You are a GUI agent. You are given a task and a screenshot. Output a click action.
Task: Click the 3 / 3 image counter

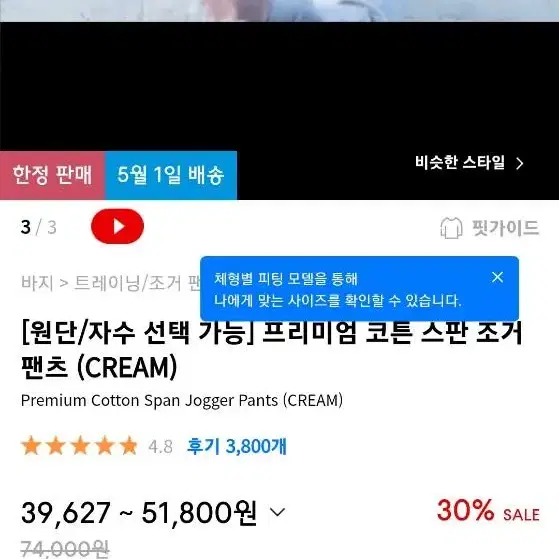coord(39,227)
